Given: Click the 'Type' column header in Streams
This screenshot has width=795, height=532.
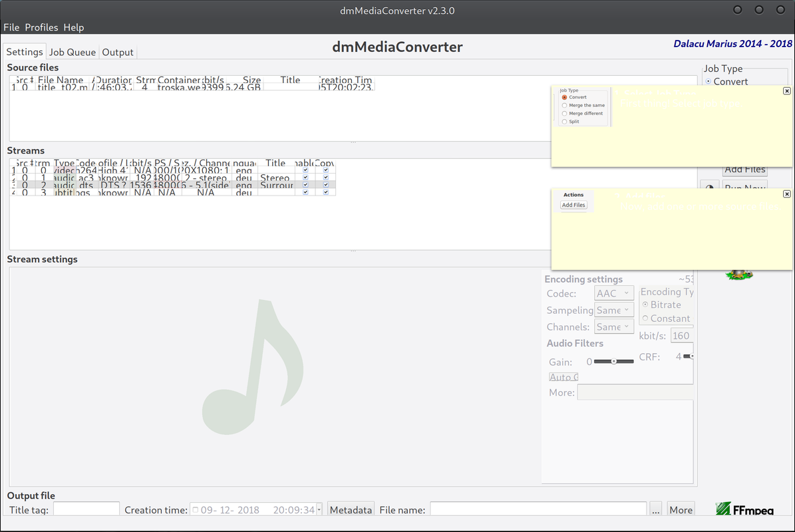Looking at the screenshot, I should tap(64, 163).
